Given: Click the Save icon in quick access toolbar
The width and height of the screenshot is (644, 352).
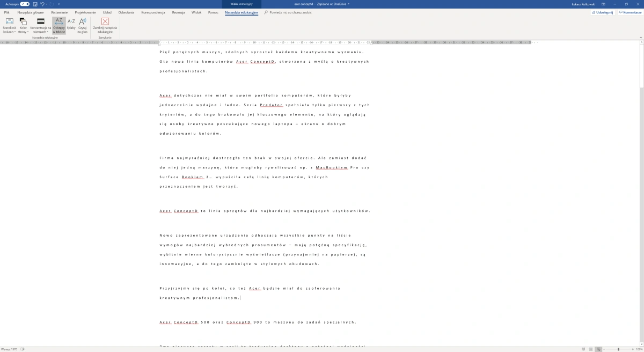Looking at the screenshot, I should click(35, 4).
